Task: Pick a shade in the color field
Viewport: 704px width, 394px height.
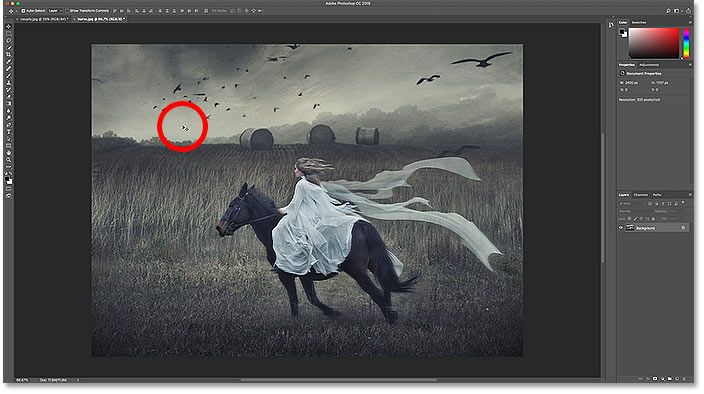Action: click(654, 43)
